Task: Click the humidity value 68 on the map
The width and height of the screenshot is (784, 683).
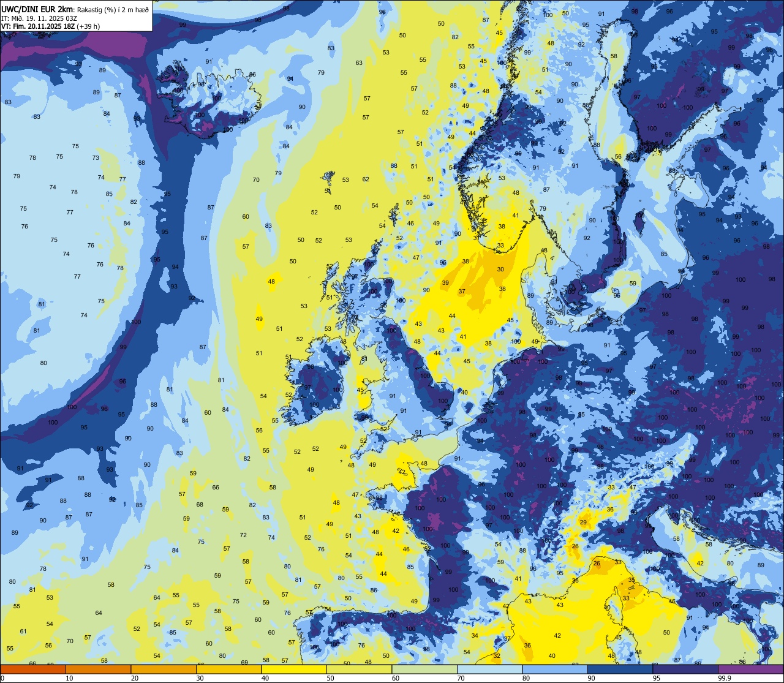Action: point(200,504)
